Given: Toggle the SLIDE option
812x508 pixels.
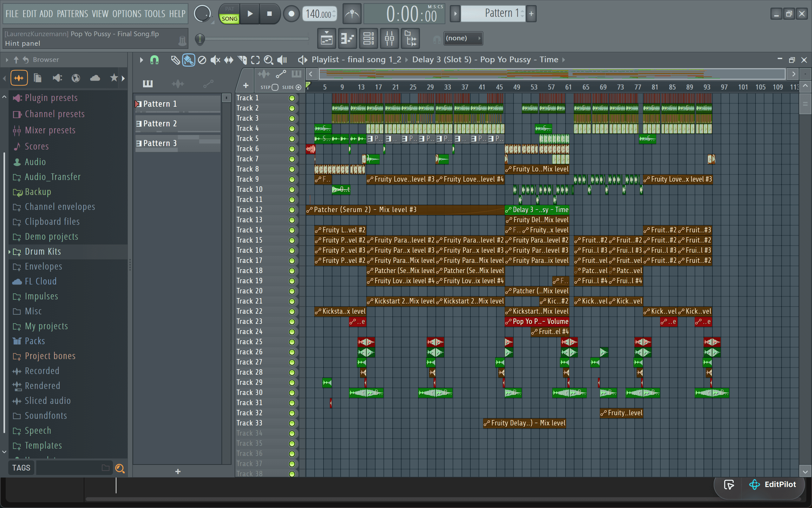Looking at the screenshot, I should [298, 87].
